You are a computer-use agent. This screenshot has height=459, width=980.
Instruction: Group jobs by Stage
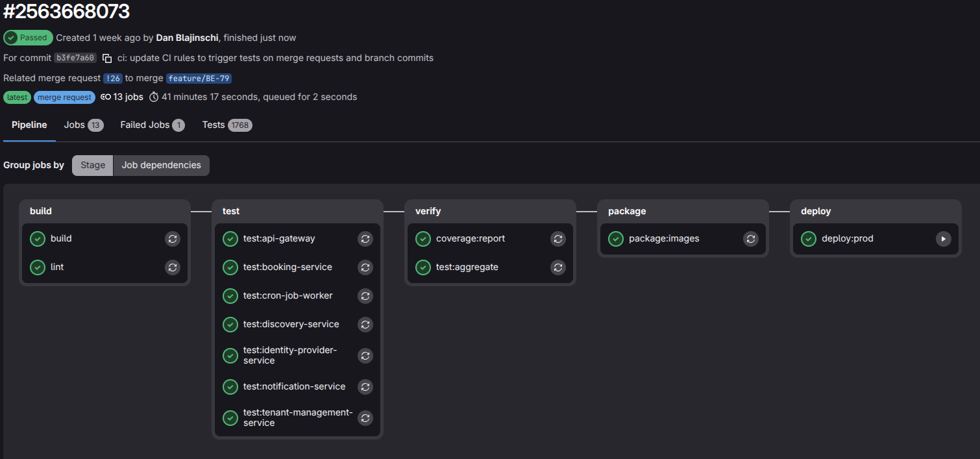click(x=93, y=165)
